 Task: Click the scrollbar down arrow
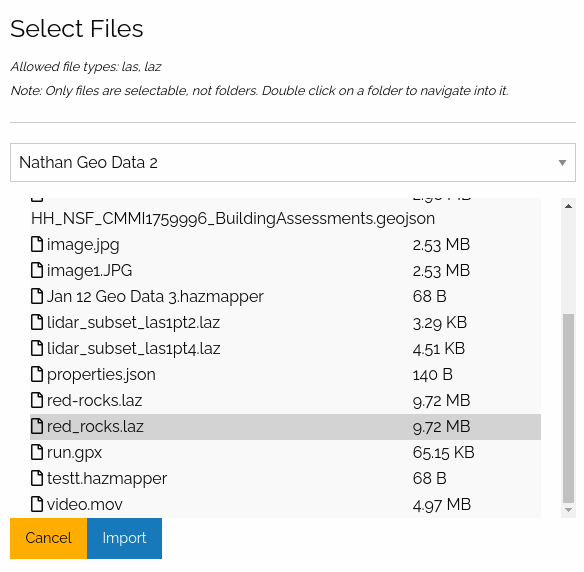tap(568, 510)
